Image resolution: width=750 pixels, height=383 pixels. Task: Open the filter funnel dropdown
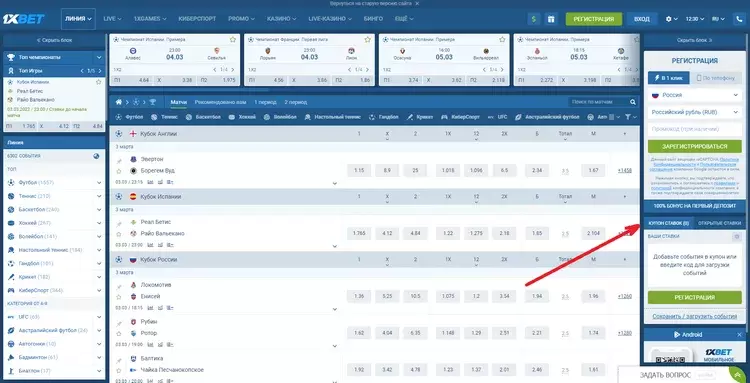point(631,117)
